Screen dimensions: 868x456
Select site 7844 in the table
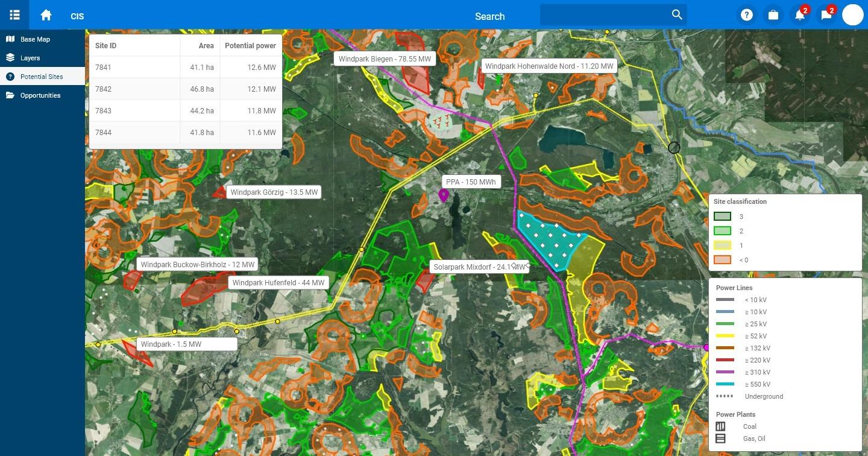[x=186, y=133]
